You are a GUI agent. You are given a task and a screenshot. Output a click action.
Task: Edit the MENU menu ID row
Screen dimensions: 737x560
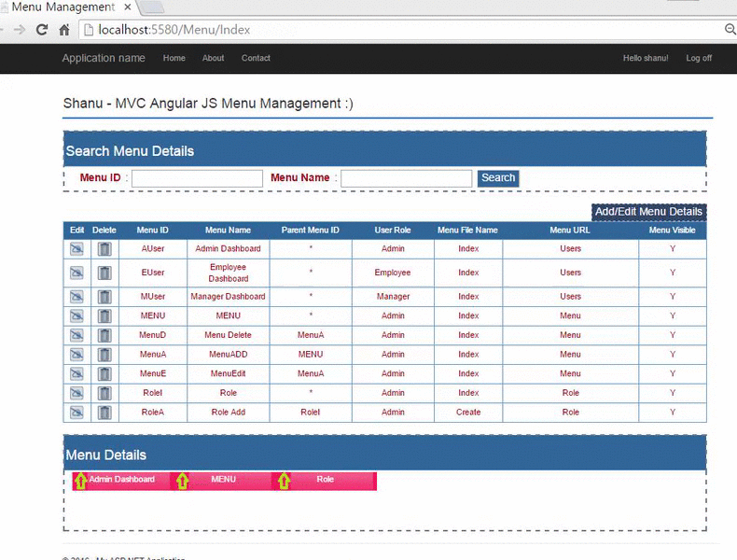tap(76, 316)
